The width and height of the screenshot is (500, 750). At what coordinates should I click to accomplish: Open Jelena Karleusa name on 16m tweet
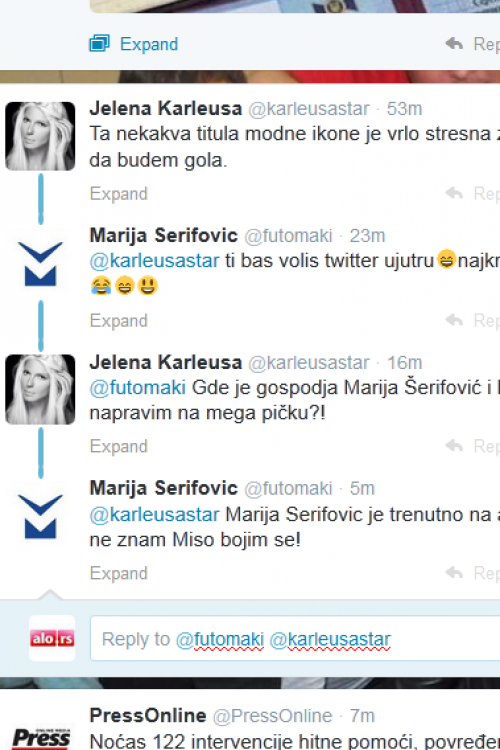click(166, 362)
